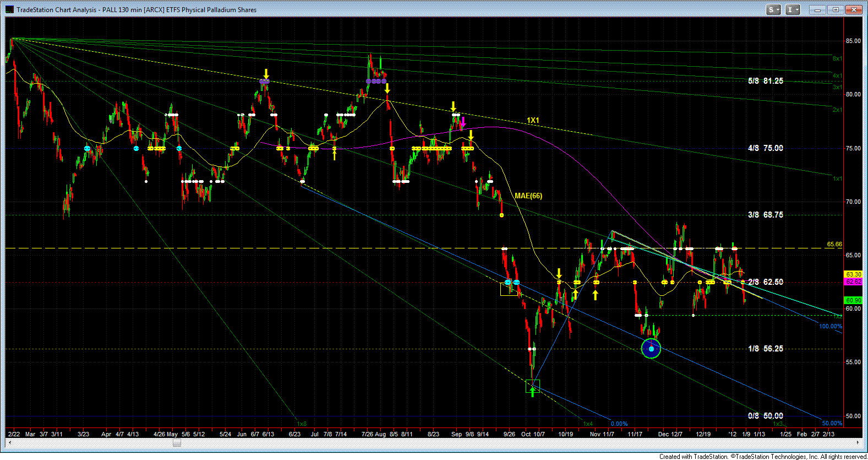Click the MAE(66) moving average label
Viewport: 868px width, 460px height.
pos(528,196)
